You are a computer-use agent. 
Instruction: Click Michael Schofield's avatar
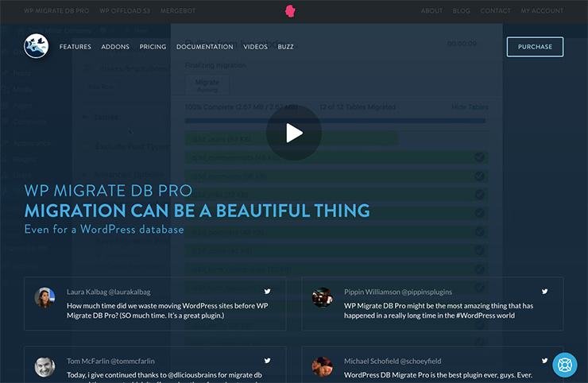pos(323,367)
